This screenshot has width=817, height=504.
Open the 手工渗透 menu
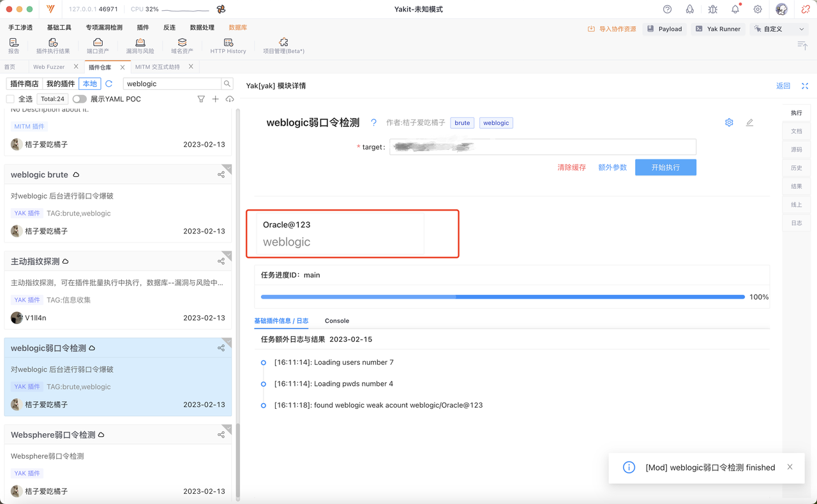(x=20, y=28)
